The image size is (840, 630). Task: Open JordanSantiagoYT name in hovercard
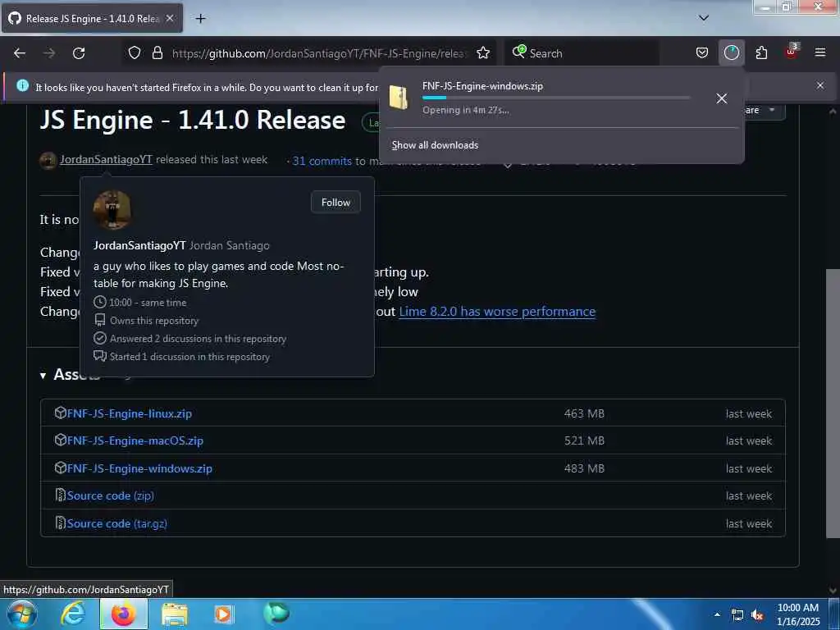click(x=139, y=245)
